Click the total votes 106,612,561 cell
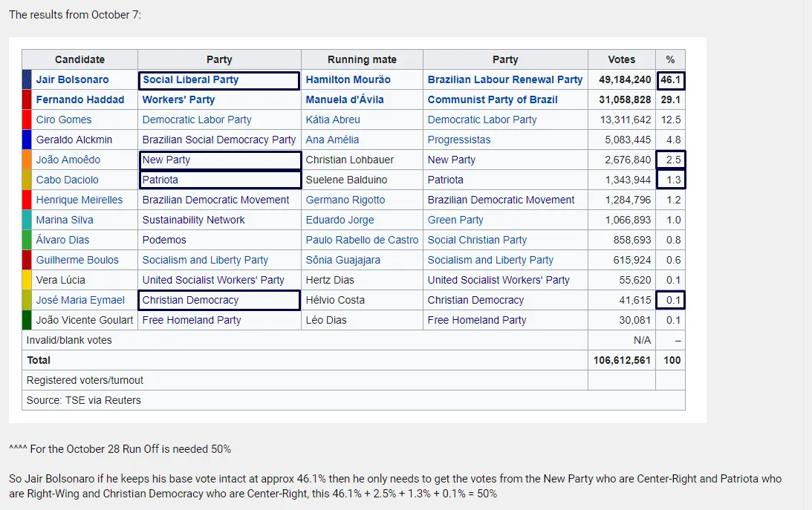The height and width of the screenshot is (510, 812). tap(621, 360)
